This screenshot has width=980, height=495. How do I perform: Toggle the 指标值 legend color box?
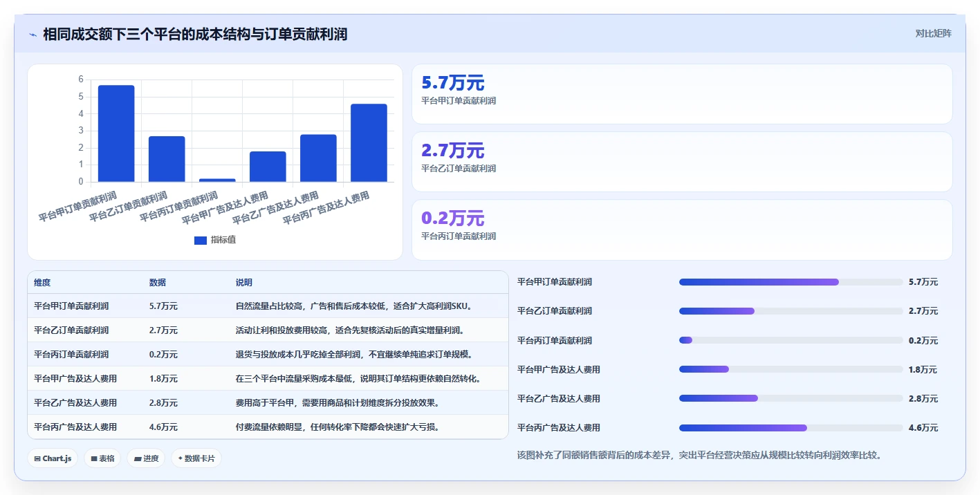[x=201, y=240]
